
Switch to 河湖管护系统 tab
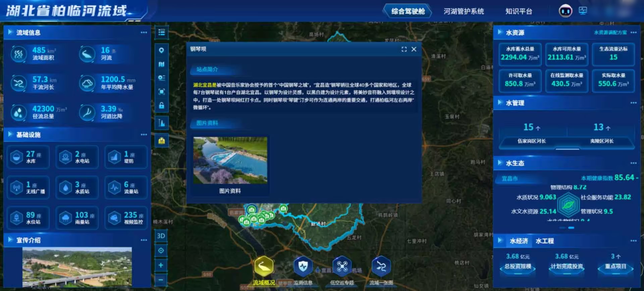click(464, 11)
